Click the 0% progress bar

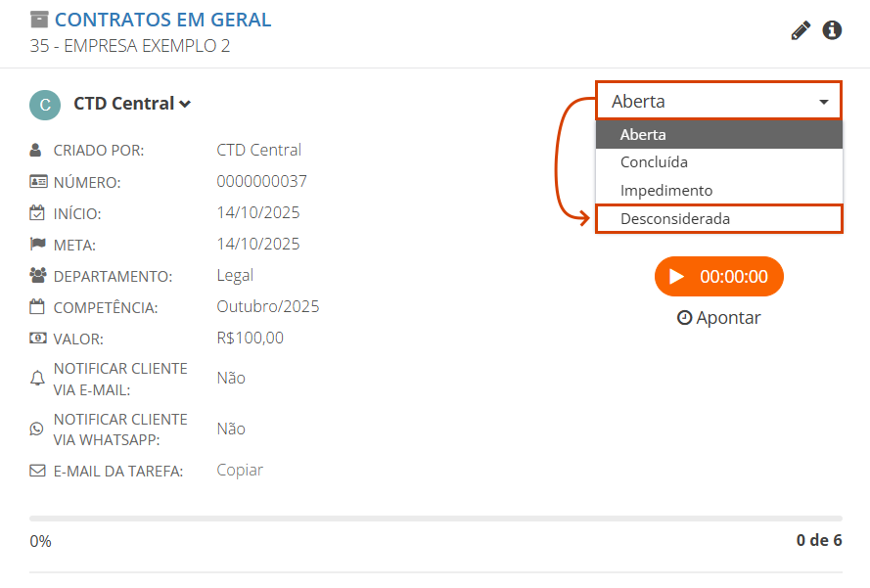pyautogui.click(x=435, y=519)
